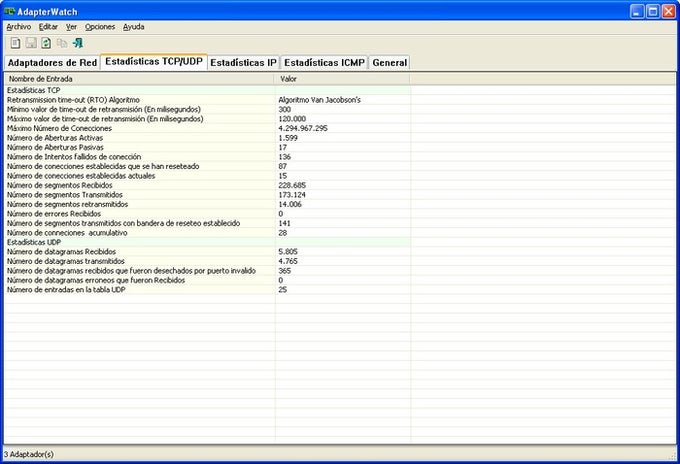The width and height of the screenshot is (680, 464).
Task: Click the value 4.294.967.295
Action: 303,128
